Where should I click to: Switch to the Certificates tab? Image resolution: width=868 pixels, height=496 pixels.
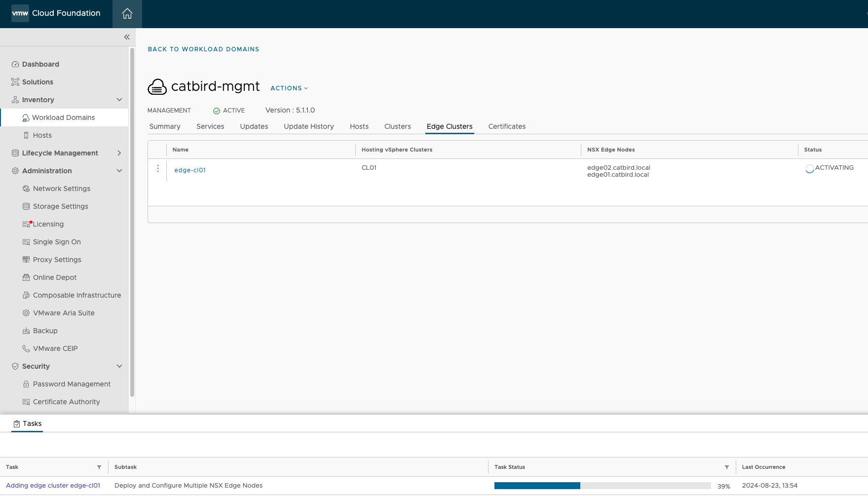pyautogui.click(x=507, y=126)
